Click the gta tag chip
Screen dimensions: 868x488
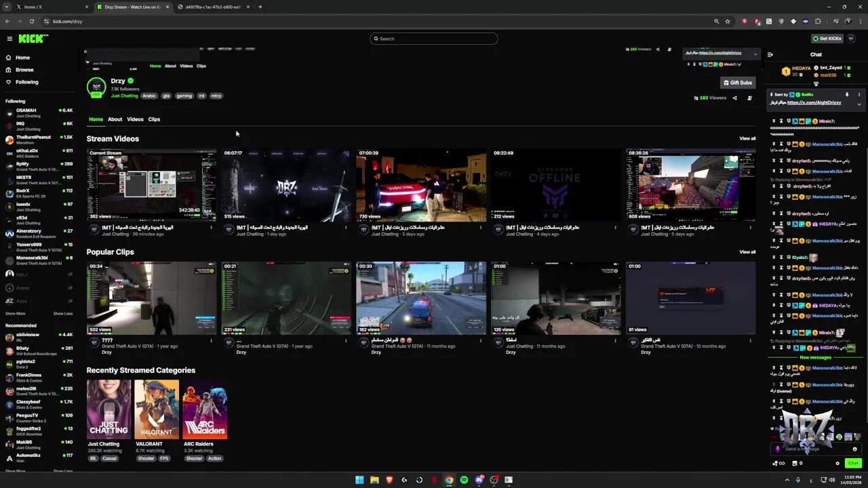(x=165, y=96)
